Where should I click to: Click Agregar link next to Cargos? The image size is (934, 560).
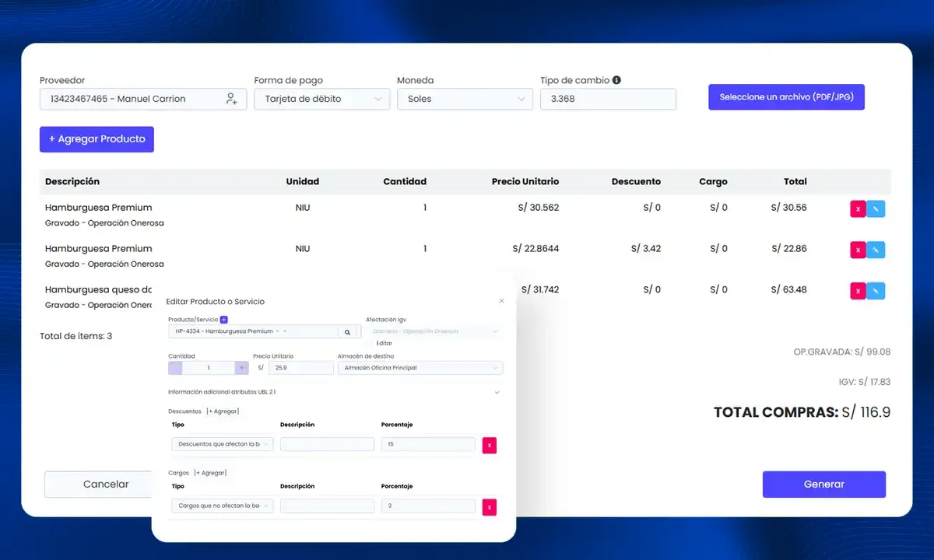[210, 473]
